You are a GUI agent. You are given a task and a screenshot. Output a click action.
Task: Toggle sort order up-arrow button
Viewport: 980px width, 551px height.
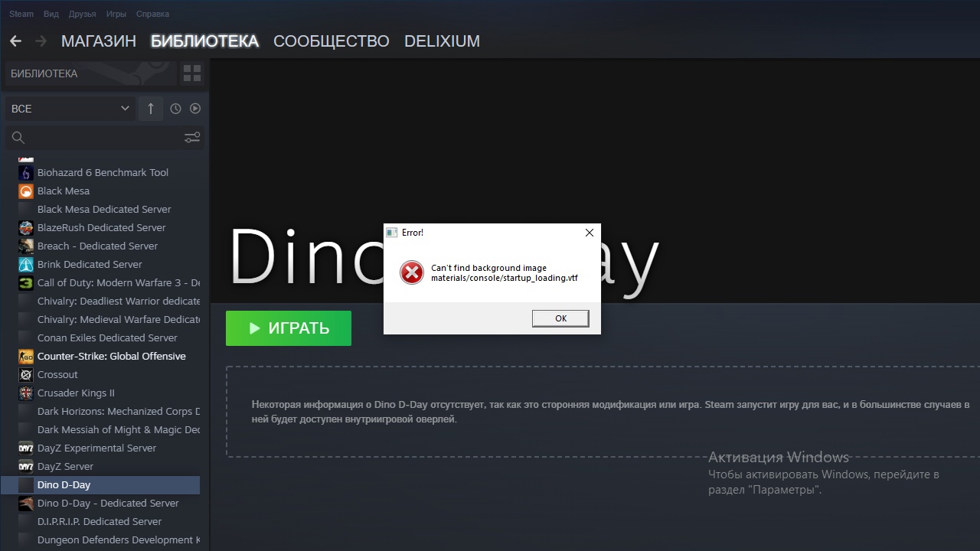[151, 109]
